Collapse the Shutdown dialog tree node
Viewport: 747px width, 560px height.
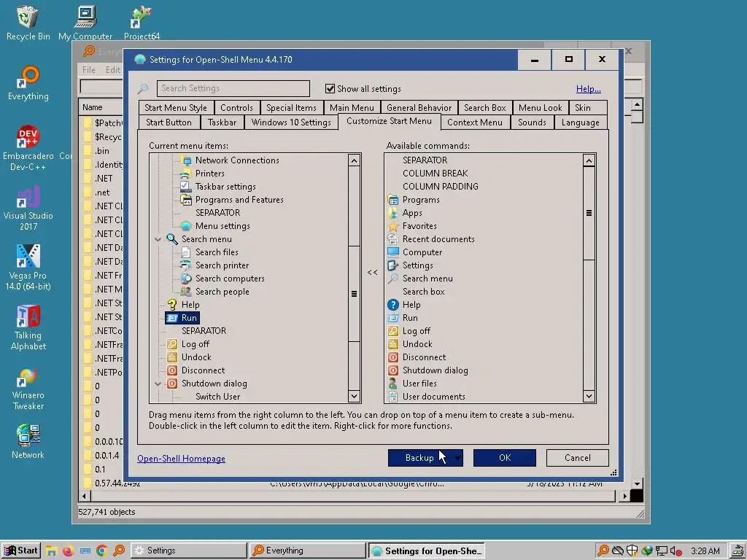pyautogui.click(x=158, y=384)
